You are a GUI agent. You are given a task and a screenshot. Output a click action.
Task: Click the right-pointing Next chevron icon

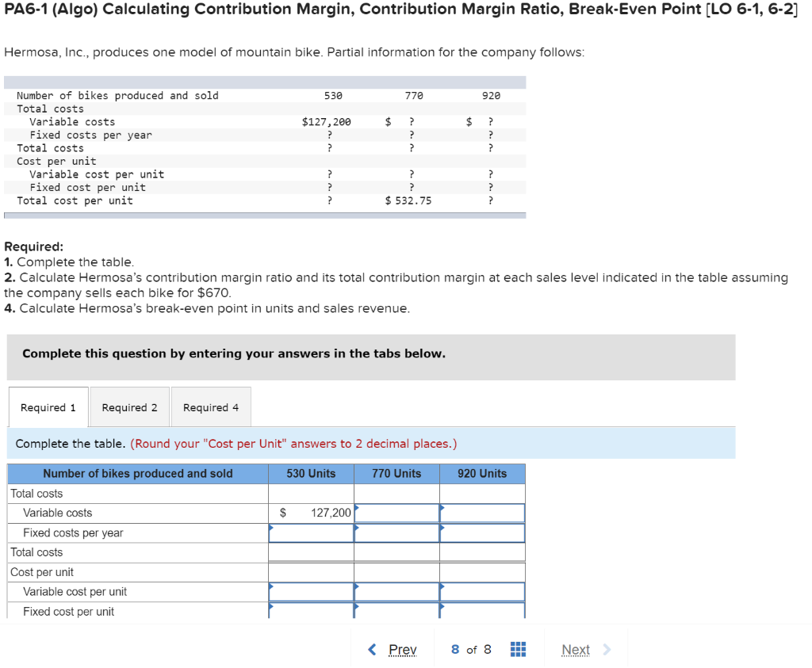[x=606, y=649]
